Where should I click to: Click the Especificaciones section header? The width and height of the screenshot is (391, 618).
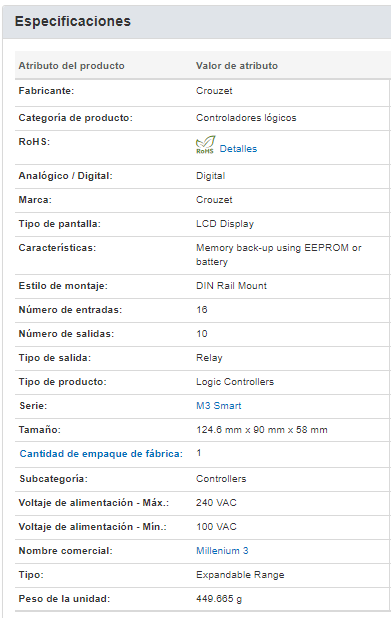click(x=73, y=21)
